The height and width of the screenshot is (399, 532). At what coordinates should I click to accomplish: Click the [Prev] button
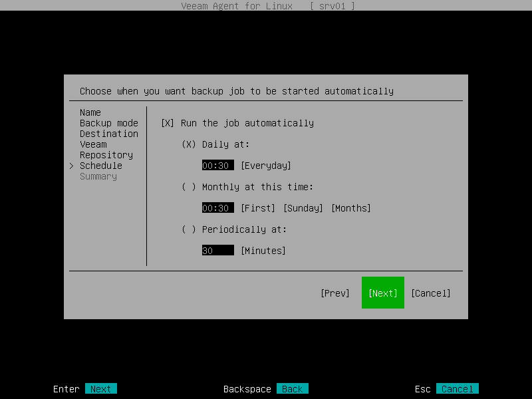pos(335,293)
